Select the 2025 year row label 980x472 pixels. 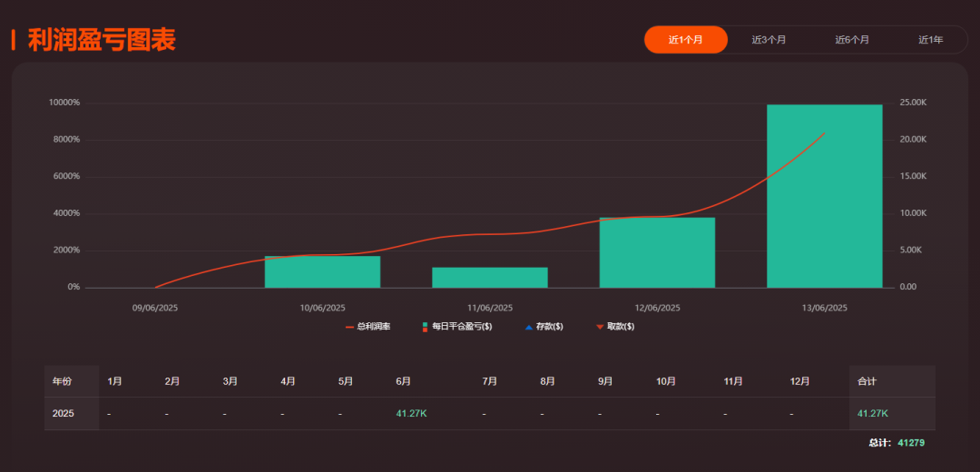[64, 414]
